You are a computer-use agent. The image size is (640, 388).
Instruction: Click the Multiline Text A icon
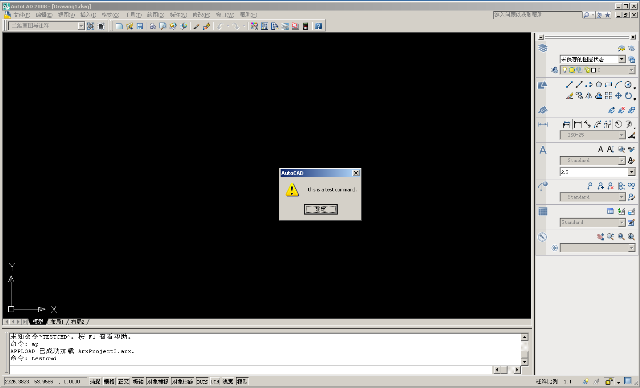coord(600,149)
